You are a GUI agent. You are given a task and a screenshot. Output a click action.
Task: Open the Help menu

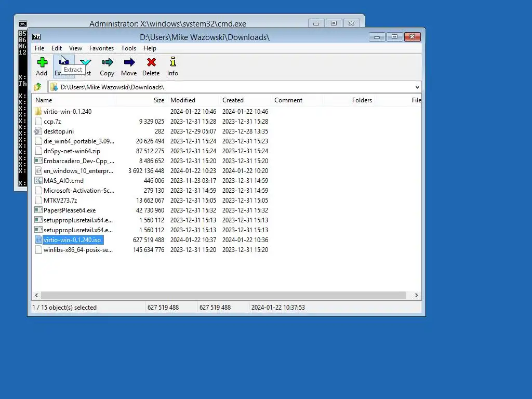click(x=150, y=48)
